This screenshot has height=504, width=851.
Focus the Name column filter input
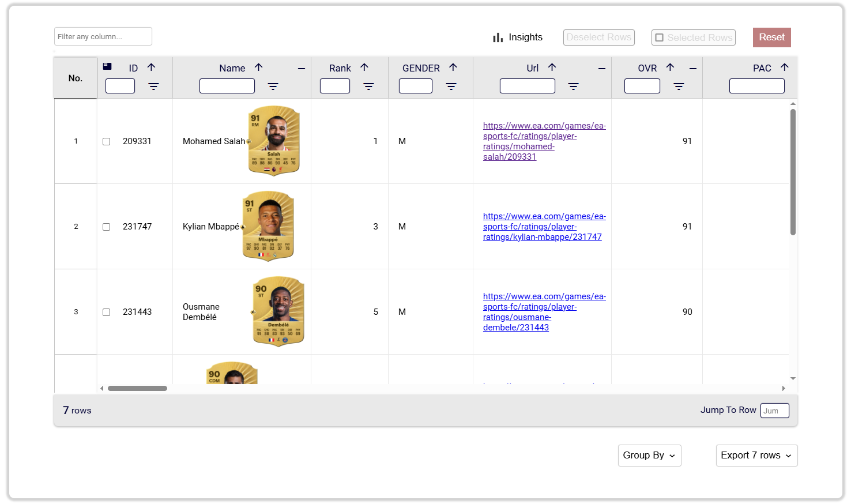pyautogui.click(x=227, y=86)
